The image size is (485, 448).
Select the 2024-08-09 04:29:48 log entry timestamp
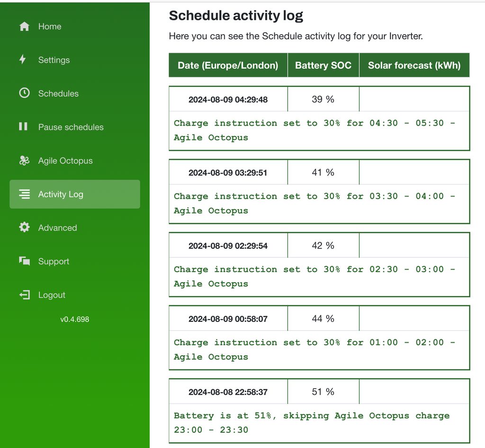(x=228, y=100)
